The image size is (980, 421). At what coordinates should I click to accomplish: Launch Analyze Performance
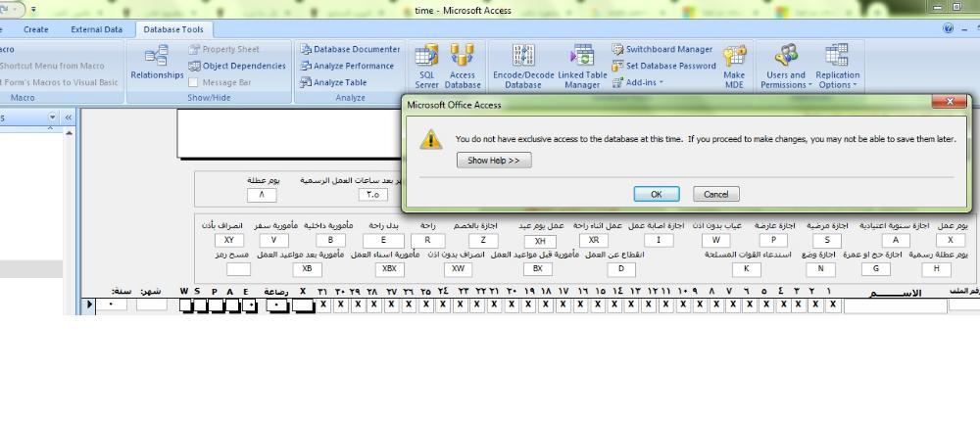tap(347, 66)
